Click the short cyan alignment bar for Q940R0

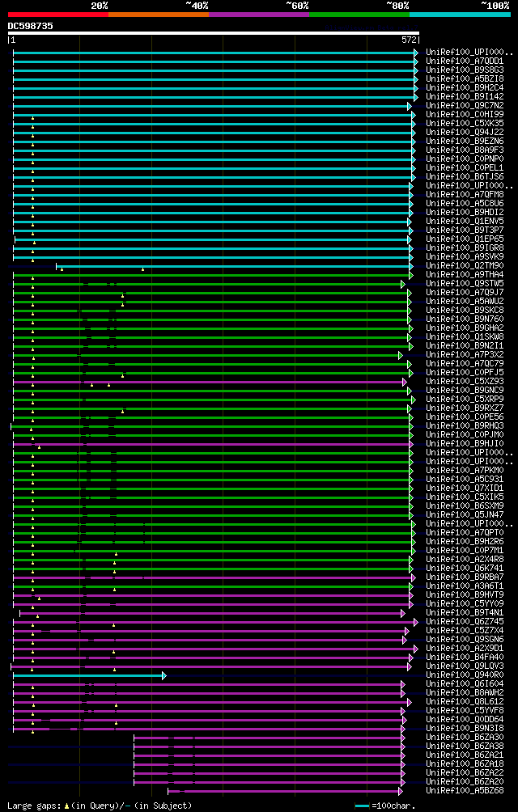(x=88, y=675)
